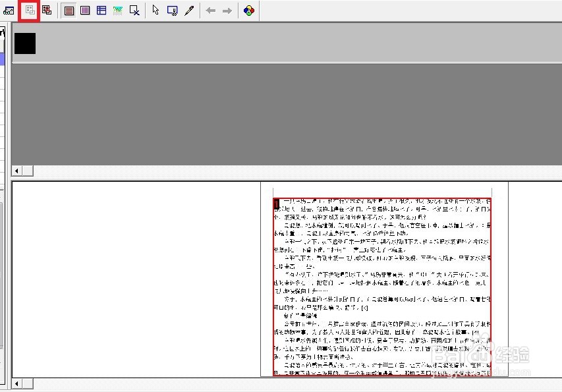Viewport: 562px width, 392px height.
Task: Click the delete region tool
Action: (x=134, y=10)
